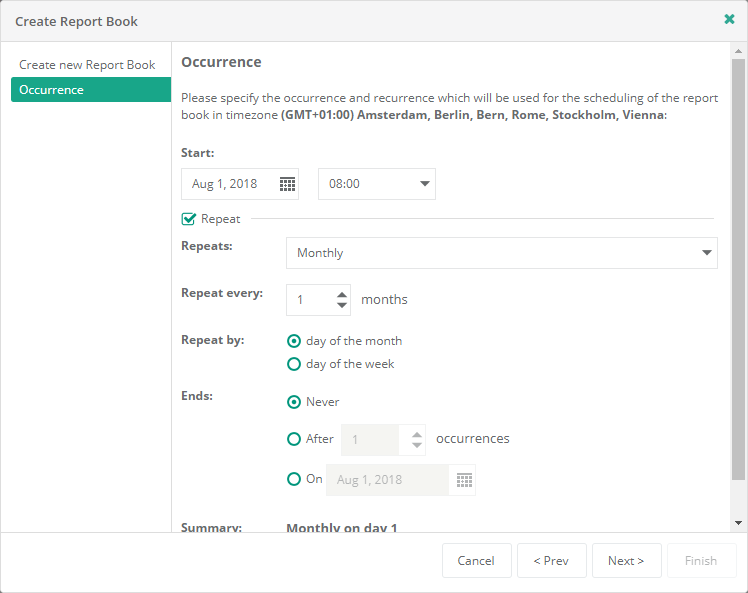Select repeat by day of the week

294,364
